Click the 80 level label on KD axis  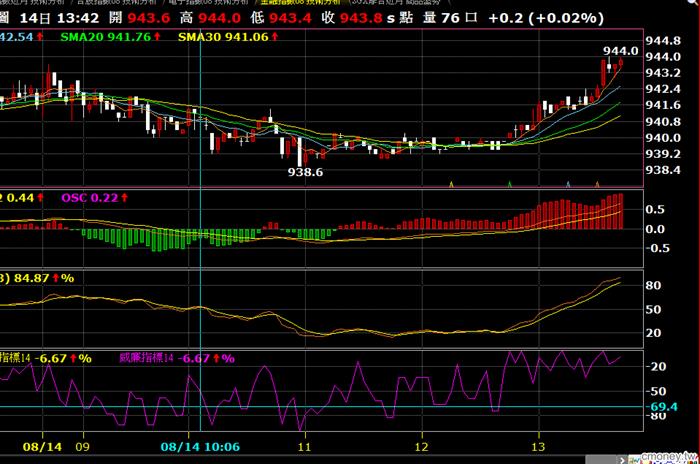[x=654, y=285]
